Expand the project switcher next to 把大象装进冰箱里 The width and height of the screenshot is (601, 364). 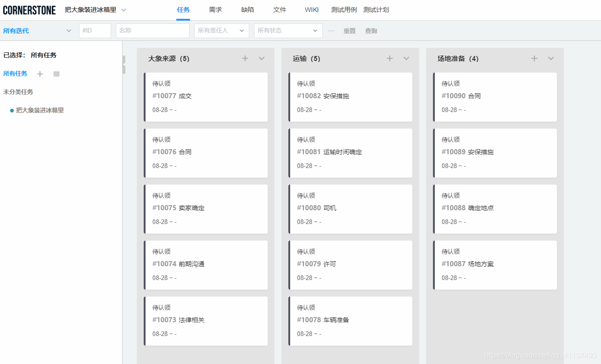122,9
